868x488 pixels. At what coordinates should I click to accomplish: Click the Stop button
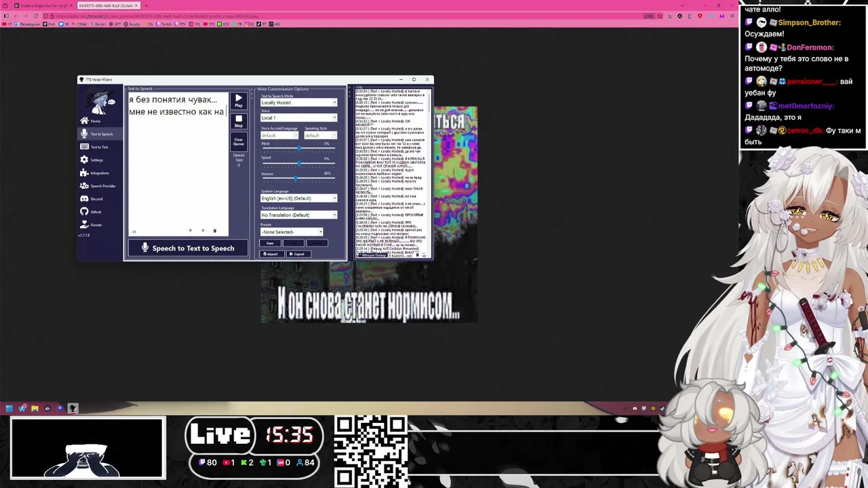[x=239, y=121]
